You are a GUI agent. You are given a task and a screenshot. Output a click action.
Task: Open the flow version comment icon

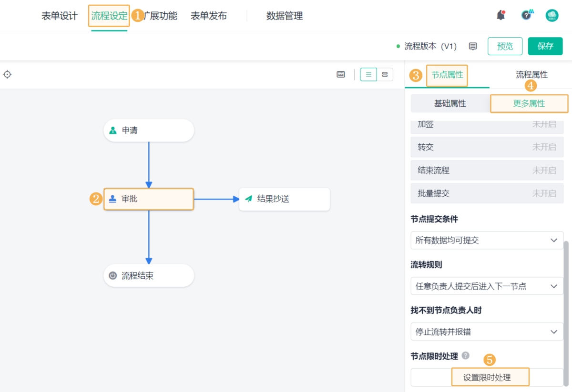(x=473, y=46)
